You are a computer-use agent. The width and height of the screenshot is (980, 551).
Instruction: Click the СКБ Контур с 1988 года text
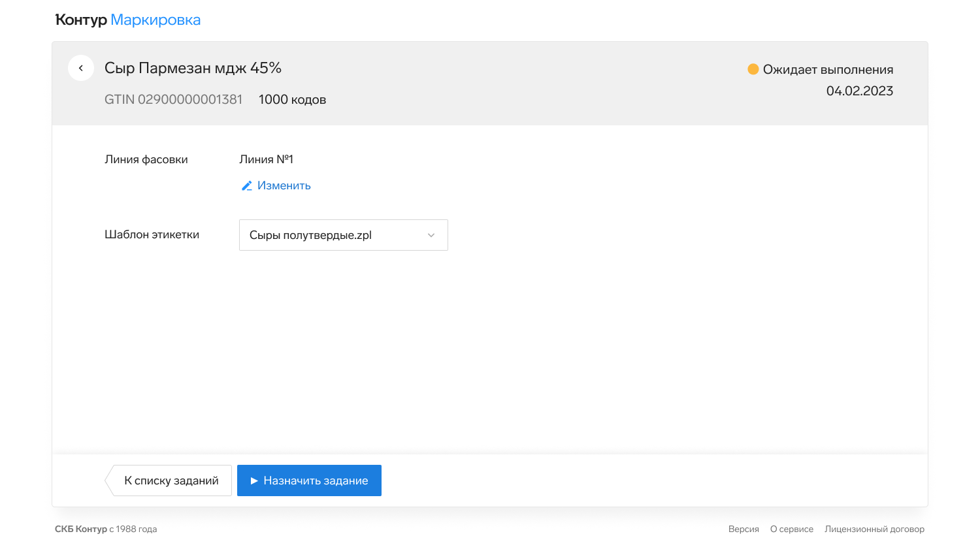[106, 529]
